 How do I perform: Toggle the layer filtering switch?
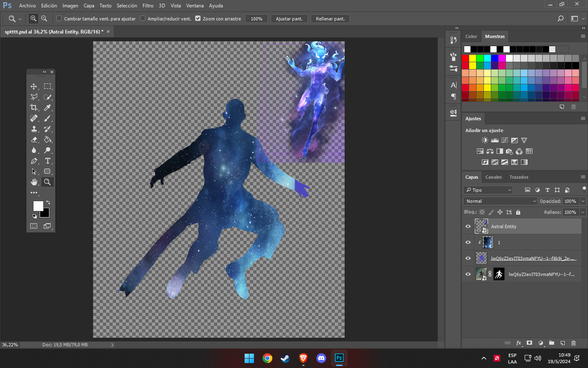coord(584,190)
